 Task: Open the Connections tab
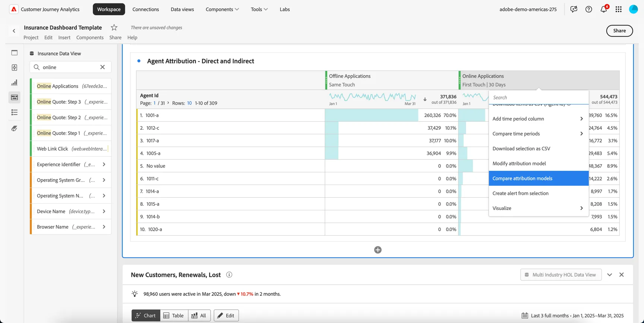pos(146,9)
